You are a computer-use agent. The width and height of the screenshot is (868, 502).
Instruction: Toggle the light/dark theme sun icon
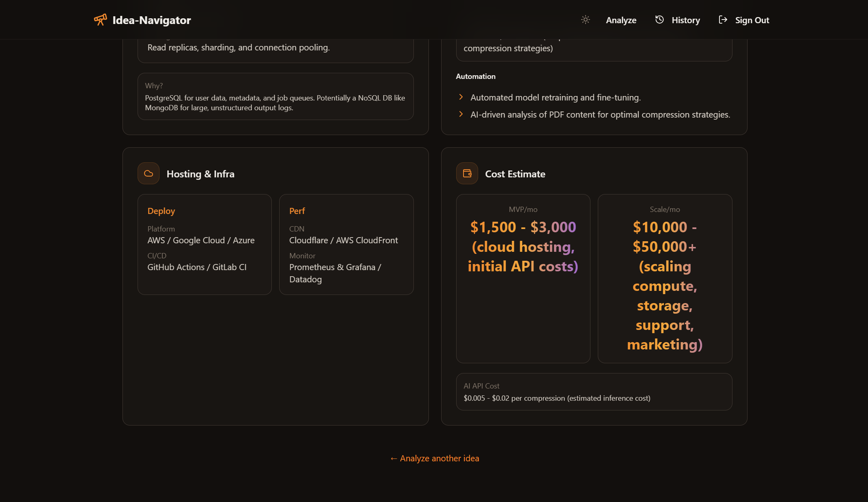pos(585,20)
